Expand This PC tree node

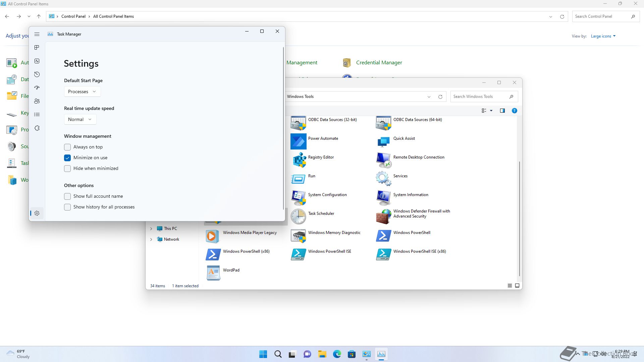click(151, 229)
